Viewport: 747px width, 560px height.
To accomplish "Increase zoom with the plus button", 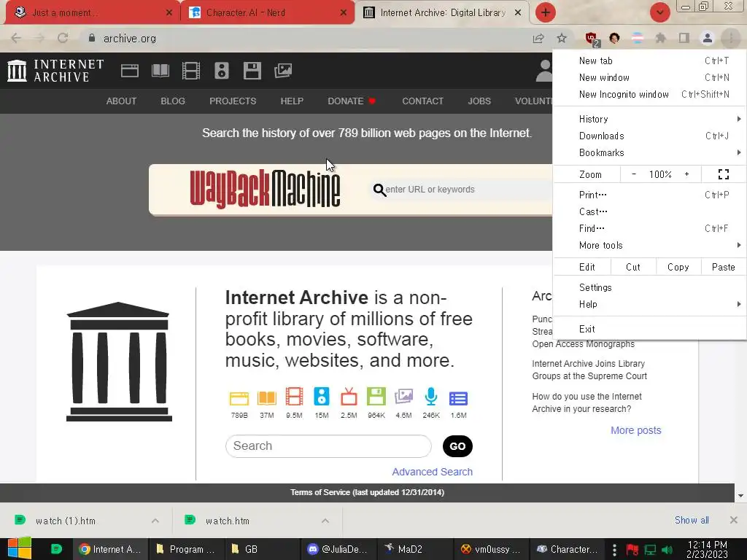I will click(x=686, y=174).
